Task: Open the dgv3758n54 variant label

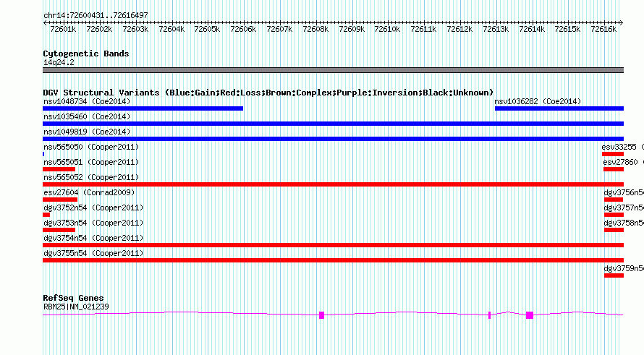Action: click(624, 223)
